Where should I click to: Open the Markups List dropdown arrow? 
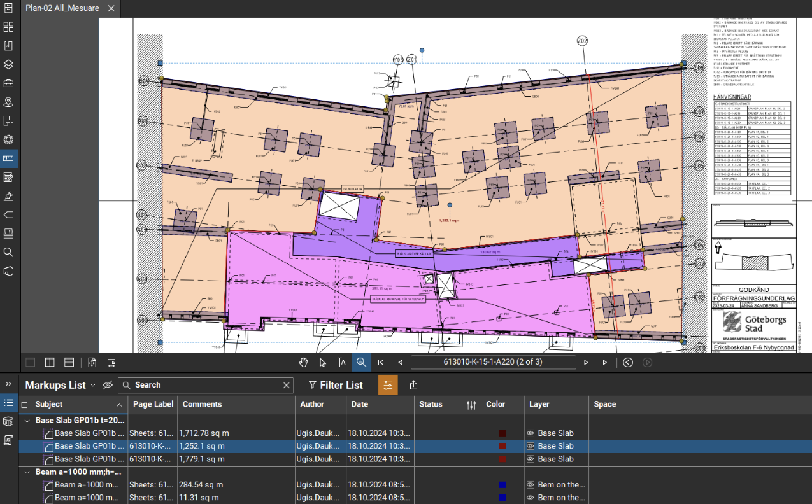93,385
